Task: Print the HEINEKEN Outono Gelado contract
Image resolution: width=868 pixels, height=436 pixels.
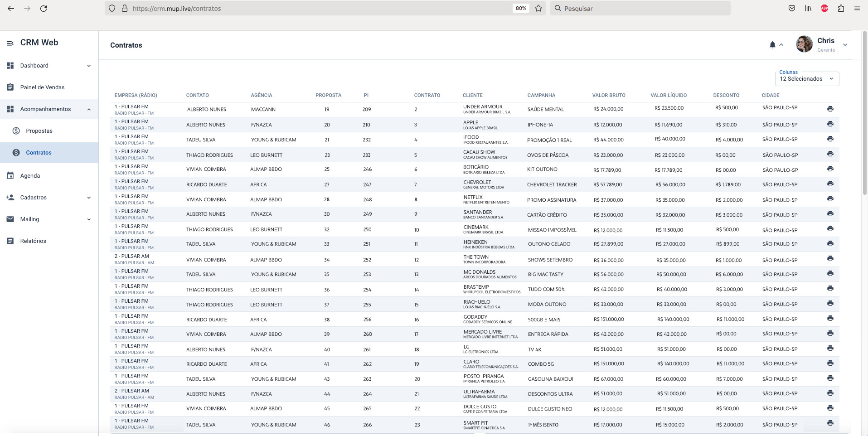Action: point(830,243)
